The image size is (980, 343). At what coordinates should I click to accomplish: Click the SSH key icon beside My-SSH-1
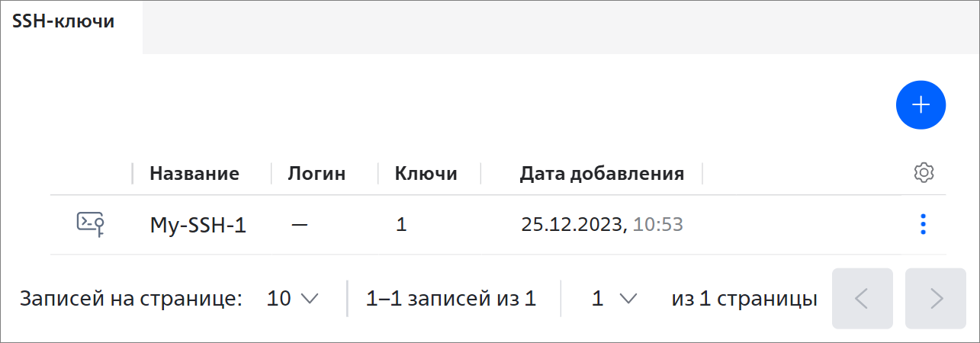90,223
